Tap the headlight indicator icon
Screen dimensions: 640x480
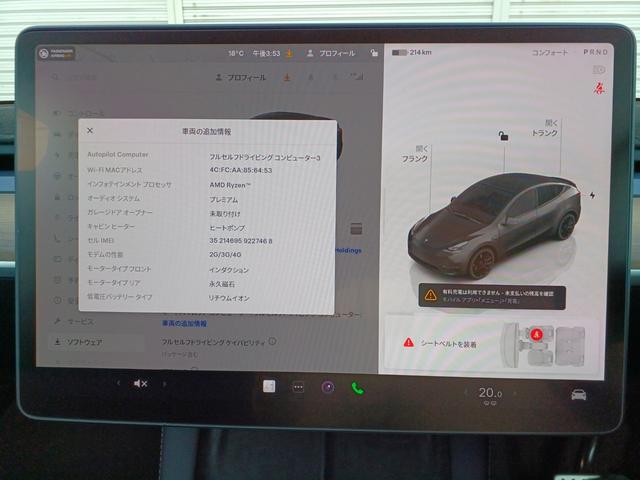pos(599,70)
